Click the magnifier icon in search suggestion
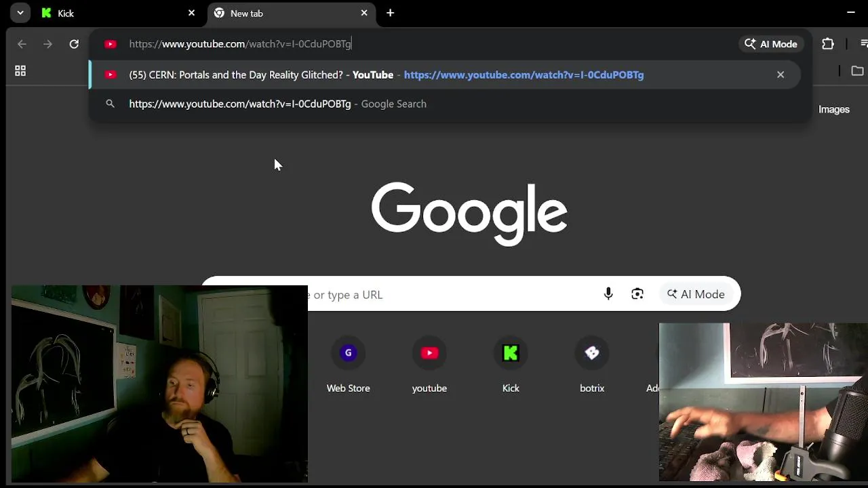Viewport: 868px width, 488px height. click(111, 104)
